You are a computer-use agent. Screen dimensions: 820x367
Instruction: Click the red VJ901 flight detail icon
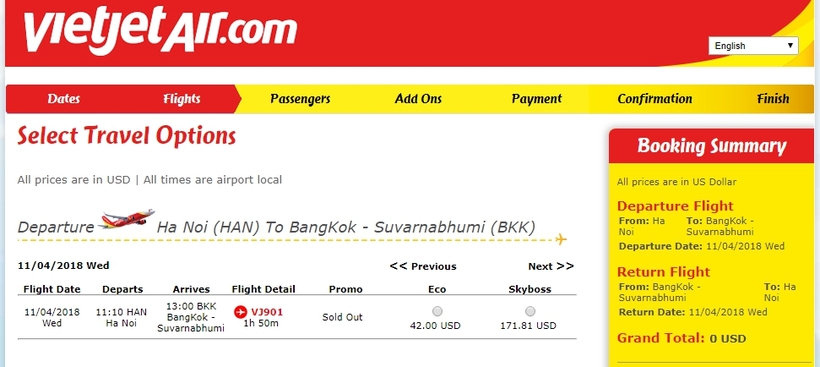(240, 312)
